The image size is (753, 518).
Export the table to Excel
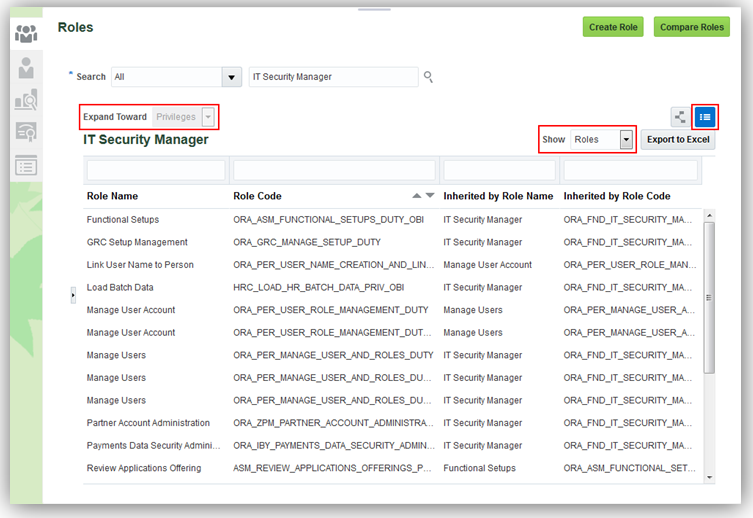click(678, 140)
